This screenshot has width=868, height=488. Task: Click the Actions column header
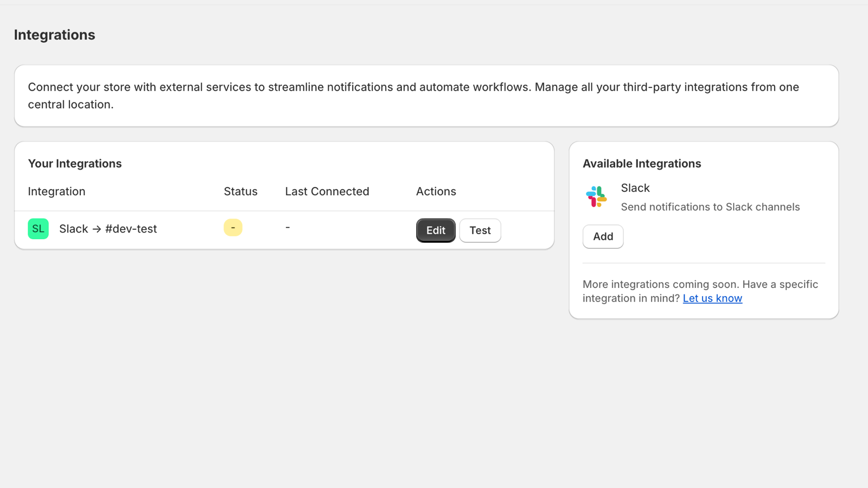click(x=436, y=191)
